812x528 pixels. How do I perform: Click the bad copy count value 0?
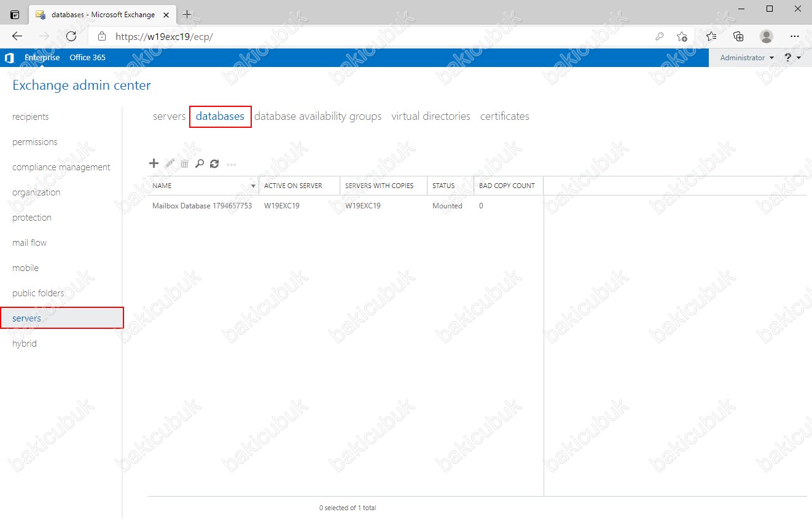481,206
